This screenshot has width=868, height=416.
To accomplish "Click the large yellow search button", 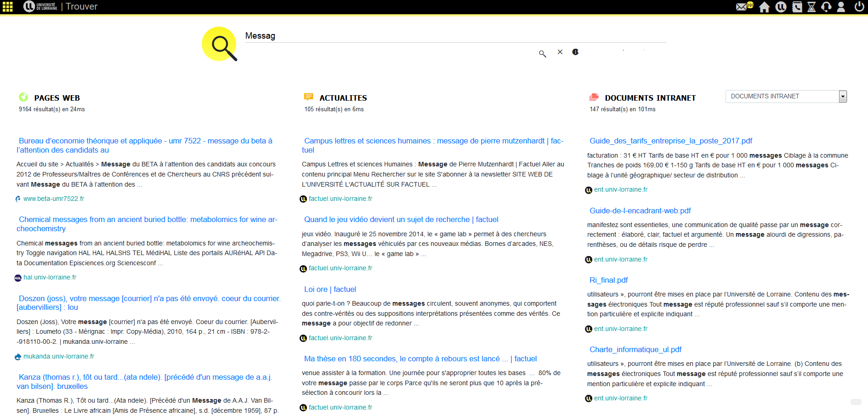I will click(x=219, y=44).
